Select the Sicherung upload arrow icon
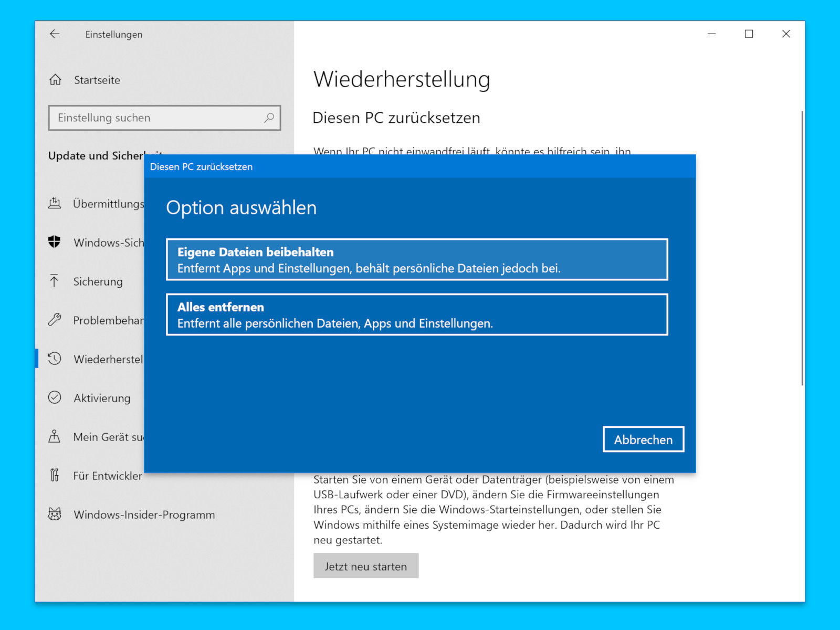 [54, 281]
